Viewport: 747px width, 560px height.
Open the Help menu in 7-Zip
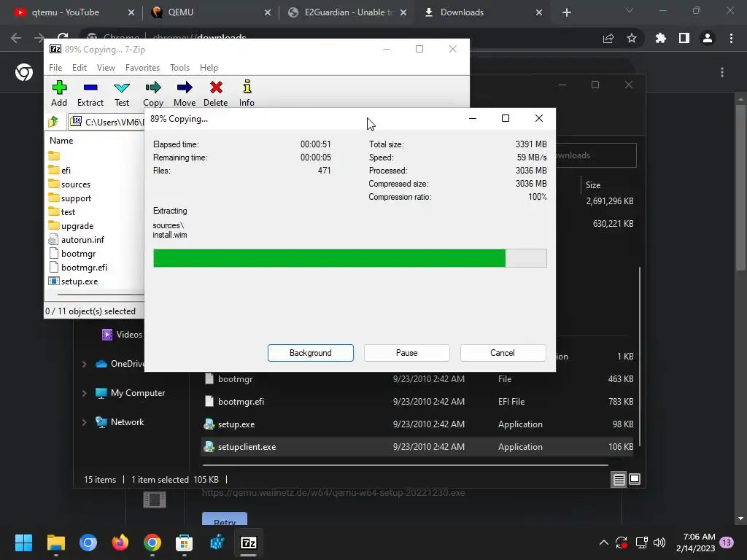(209, 68)
